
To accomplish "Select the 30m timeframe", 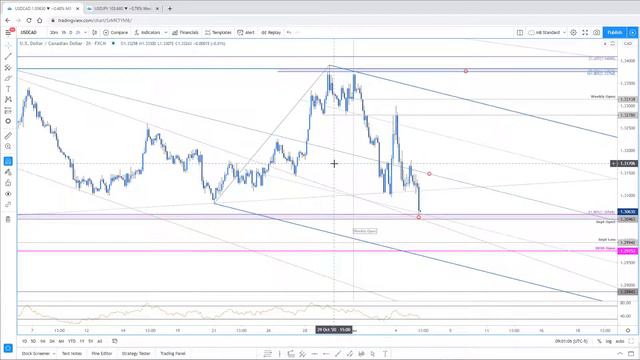I will click(53, 32).
